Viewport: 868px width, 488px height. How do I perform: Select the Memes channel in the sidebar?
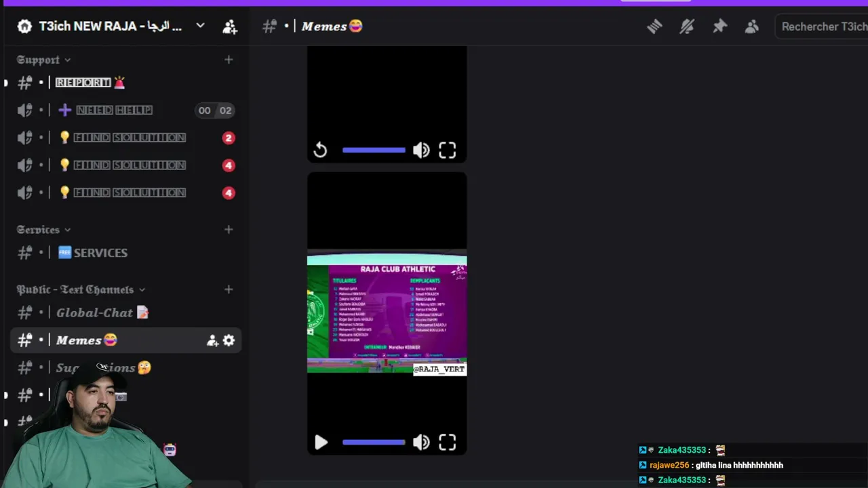[125, 340]
